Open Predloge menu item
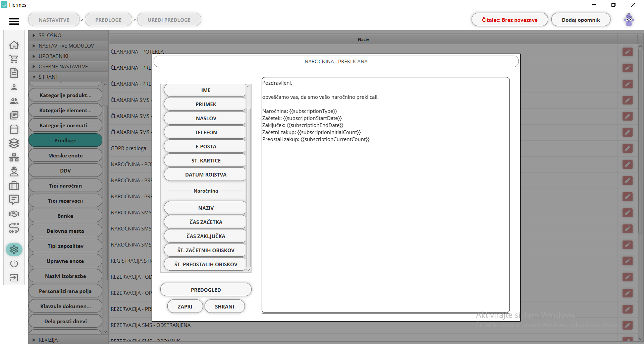 click(x=65, y=140)
